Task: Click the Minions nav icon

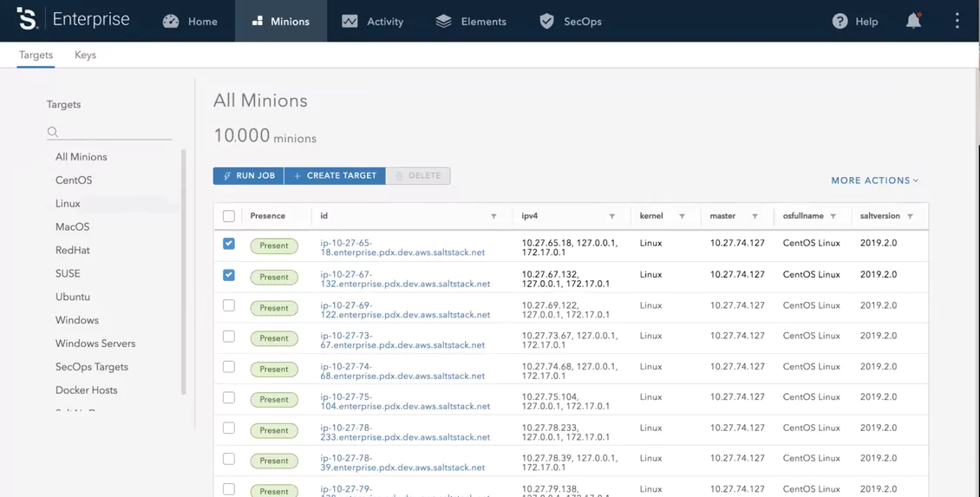Action: (x=257, y=22)
